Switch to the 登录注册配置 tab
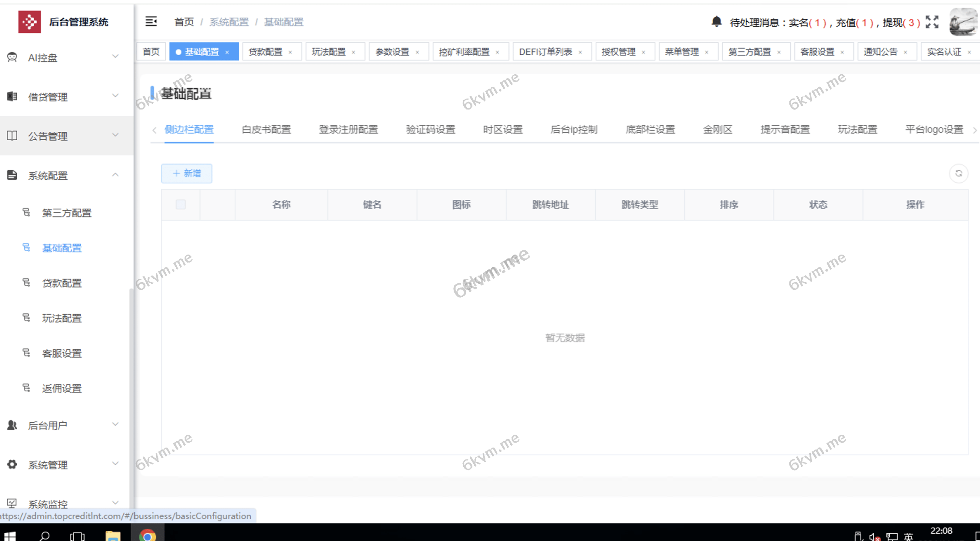Screen dimensions: 980x541 (348, 129)
